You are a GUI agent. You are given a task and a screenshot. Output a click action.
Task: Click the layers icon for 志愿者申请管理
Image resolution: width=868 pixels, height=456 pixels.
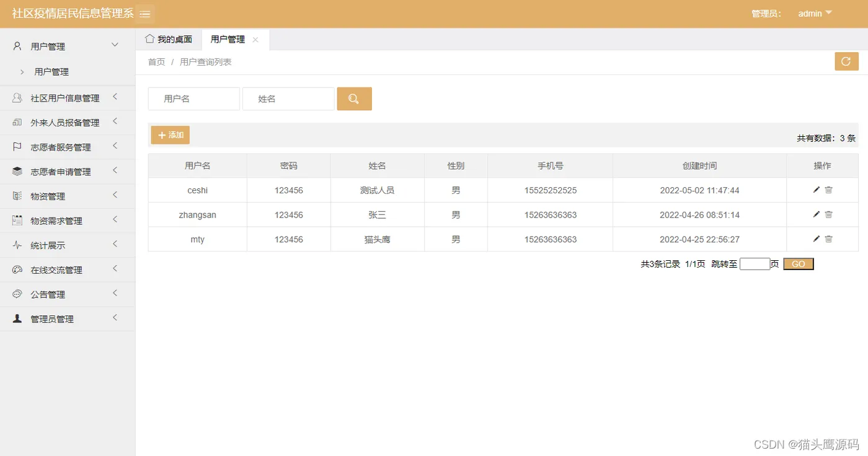tap(17, 172)
